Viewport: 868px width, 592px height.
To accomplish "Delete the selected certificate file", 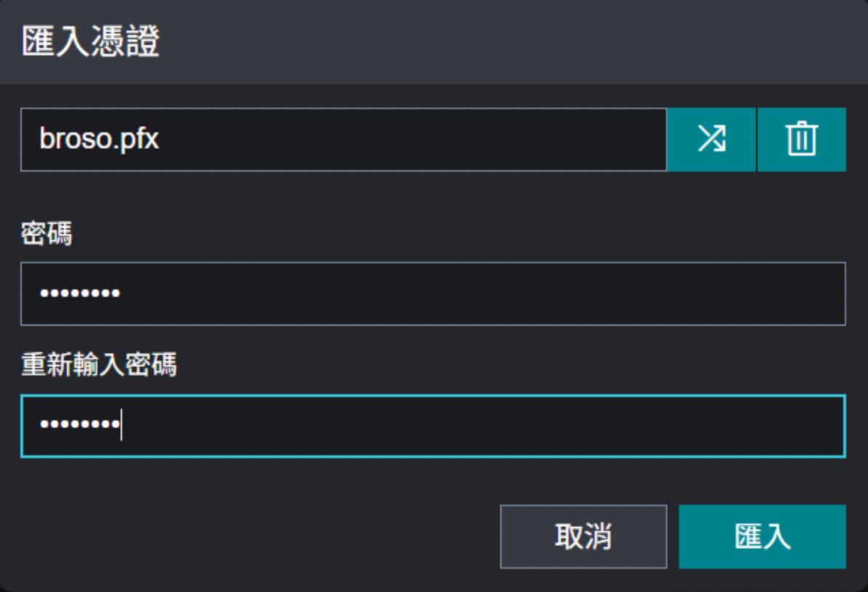I will (802, 140).
